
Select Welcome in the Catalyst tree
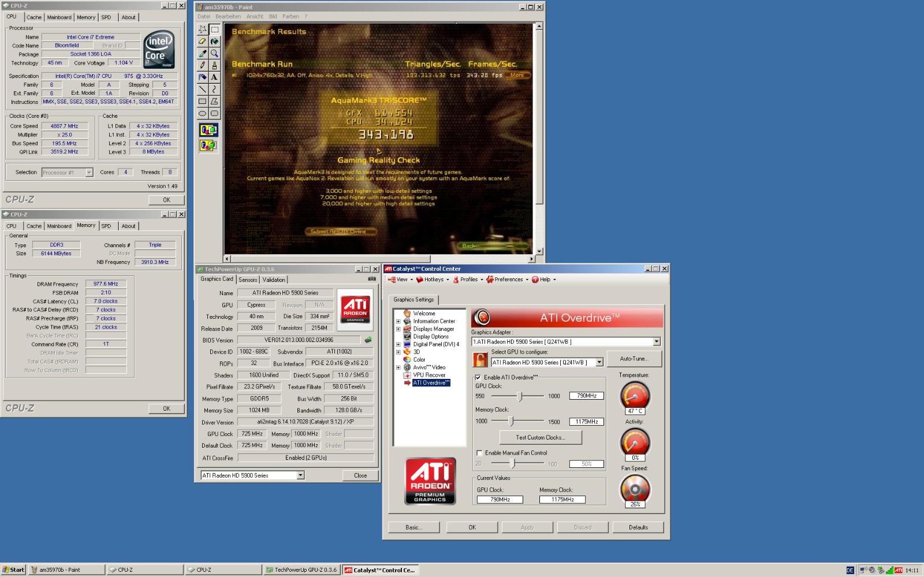click(x=424, y=313)
